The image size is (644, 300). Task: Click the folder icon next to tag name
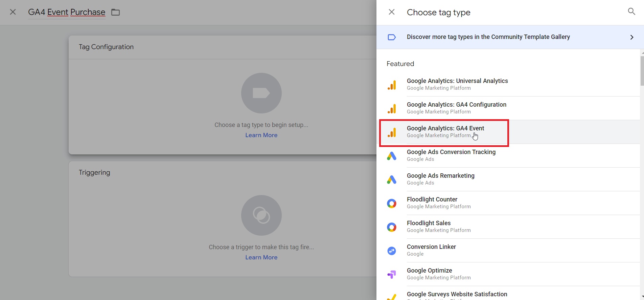click(x=116, y=13)
